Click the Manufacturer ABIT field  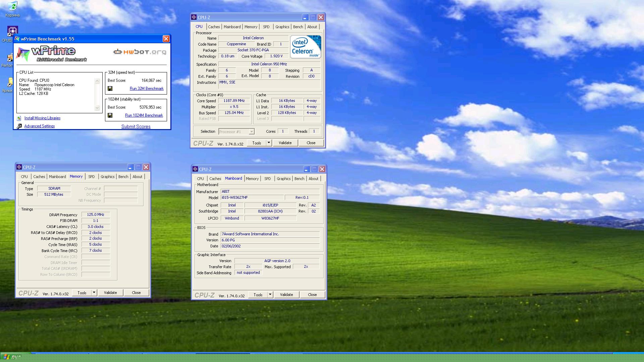270,191
